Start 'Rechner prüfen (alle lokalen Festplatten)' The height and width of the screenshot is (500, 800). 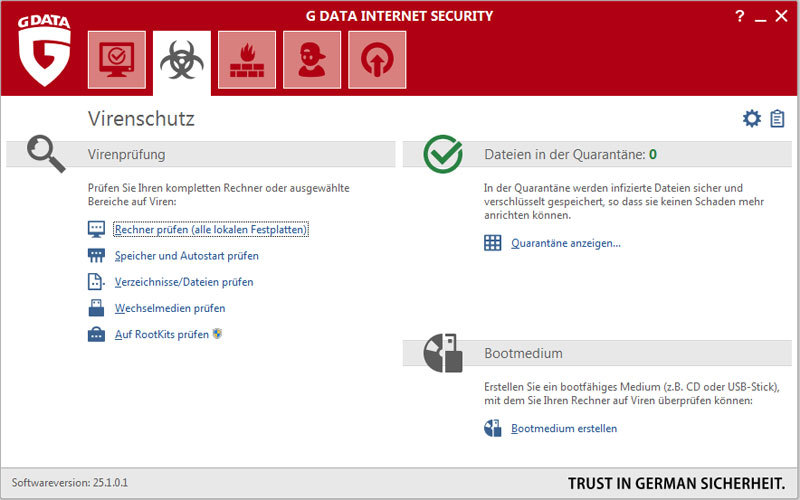pos(211,230)
